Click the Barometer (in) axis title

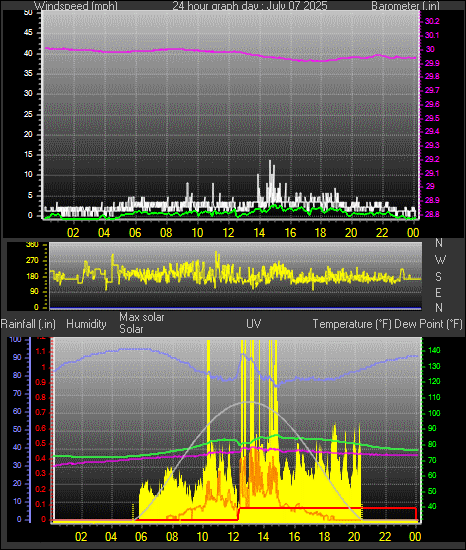click(x=405, y=6)
